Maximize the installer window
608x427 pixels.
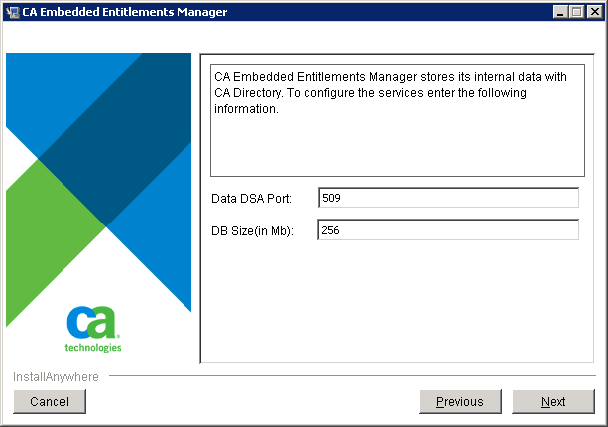[576, 12]
